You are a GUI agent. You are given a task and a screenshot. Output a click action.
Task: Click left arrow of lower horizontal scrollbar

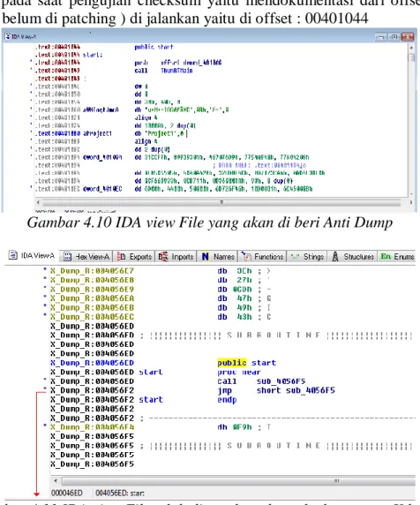[x=56, y=481]
